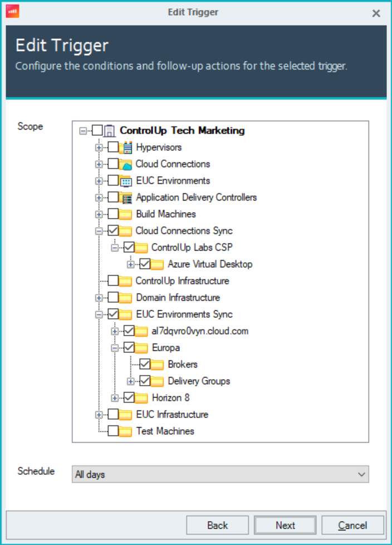Expand the Hypervisors tree node
This screenshot has height=545, width=392.
coord(99,148)
